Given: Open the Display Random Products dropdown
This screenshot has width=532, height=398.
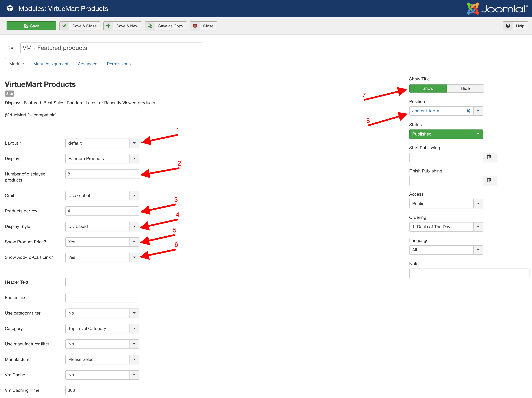Looking at the screenshot, I should point(102,159).
